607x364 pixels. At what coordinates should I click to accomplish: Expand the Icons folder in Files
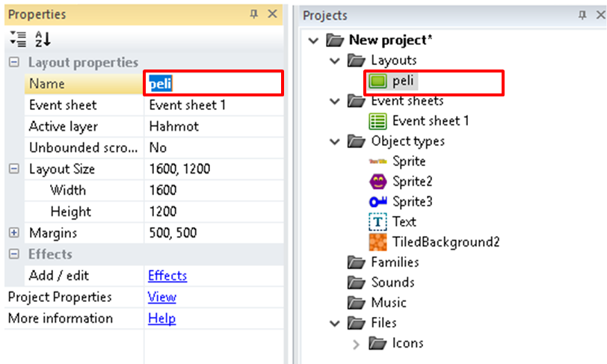357,344
